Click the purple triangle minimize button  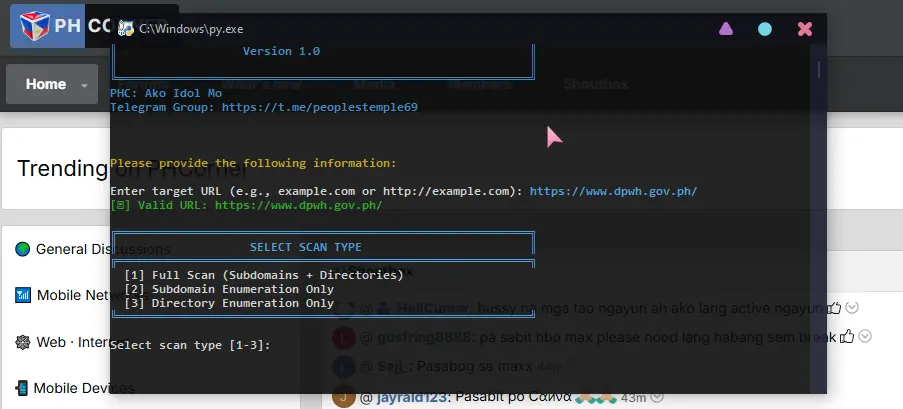click(726, 29)
